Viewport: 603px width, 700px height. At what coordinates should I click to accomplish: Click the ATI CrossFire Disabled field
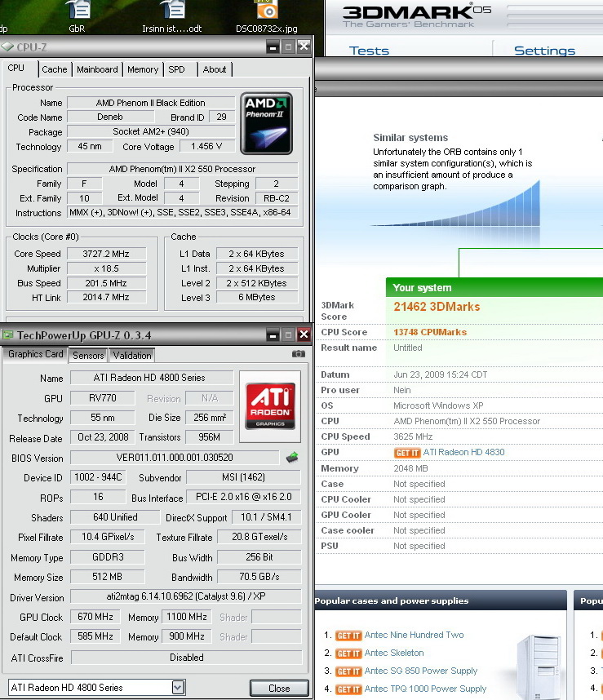pyautogui.click(x=187, y=658)
